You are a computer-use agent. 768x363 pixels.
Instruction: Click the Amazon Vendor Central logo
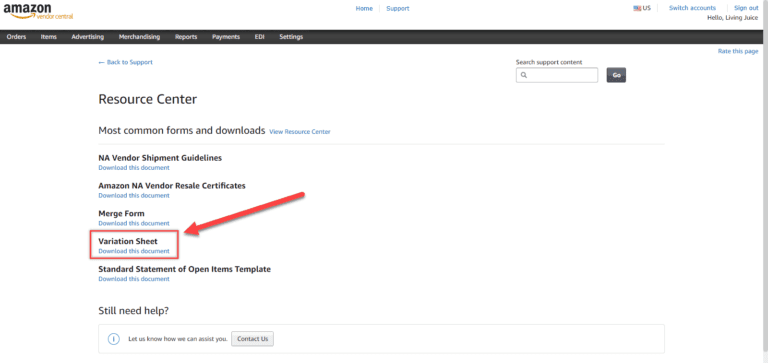pos(38,12)
